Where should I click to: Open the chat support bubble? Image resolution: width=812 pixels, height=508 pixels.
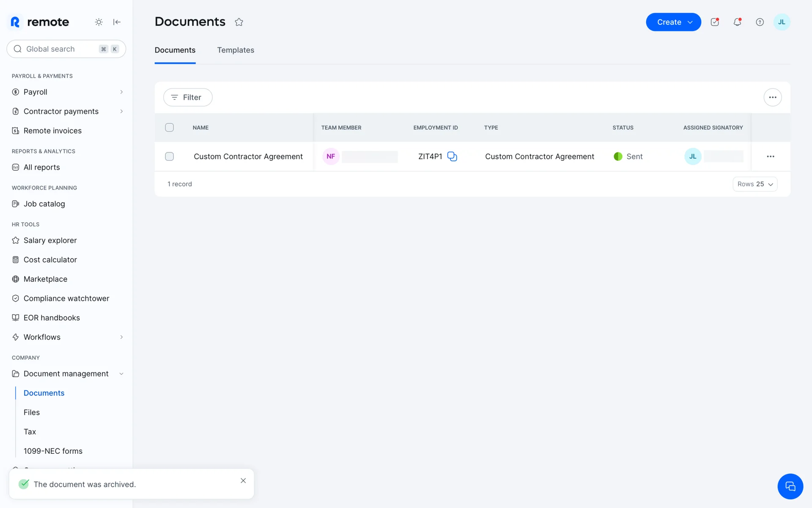(790, 486)
